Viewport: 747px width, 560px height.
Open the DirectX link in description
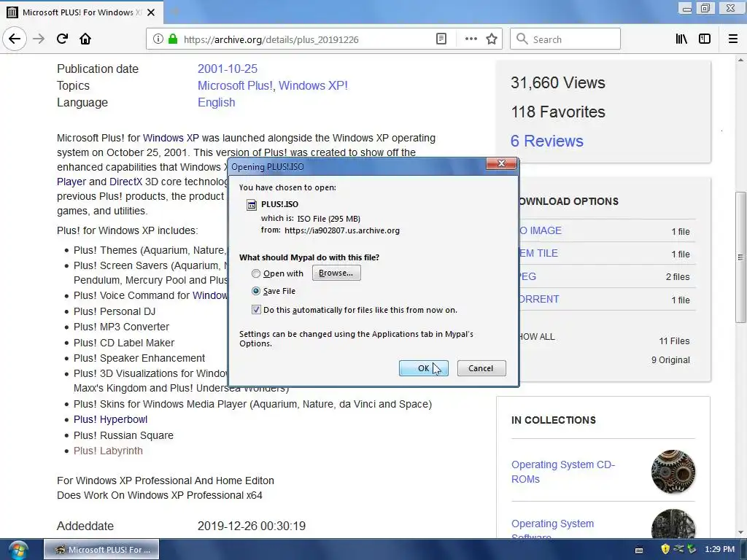(125, 182)
